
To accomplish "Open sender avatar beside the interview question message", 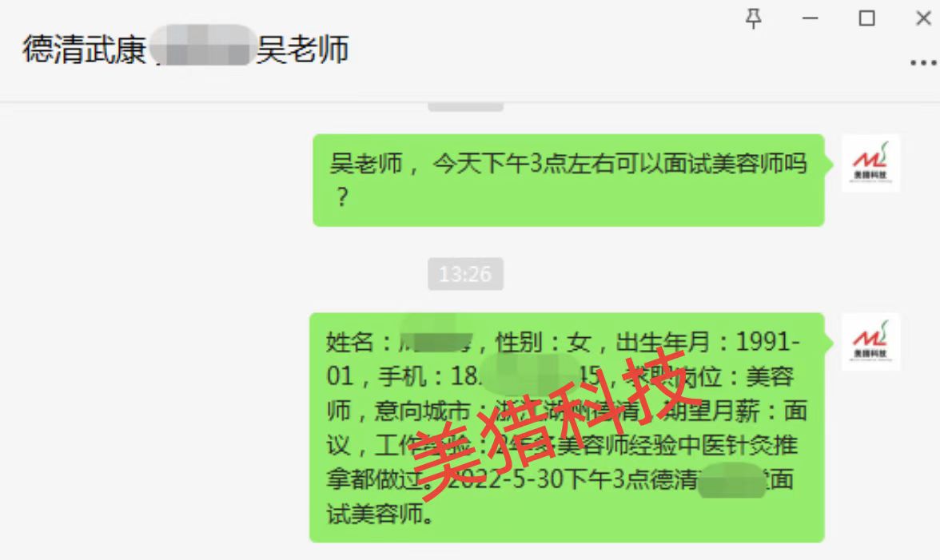I will click(x=870, y=163).
